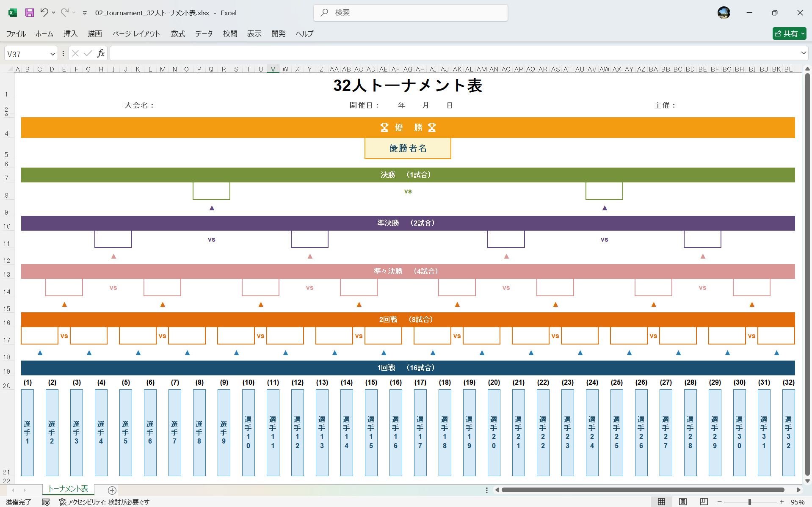Select the Page Break Preview icon
Viewport: 812px width, 507px height.
[703, 502]
